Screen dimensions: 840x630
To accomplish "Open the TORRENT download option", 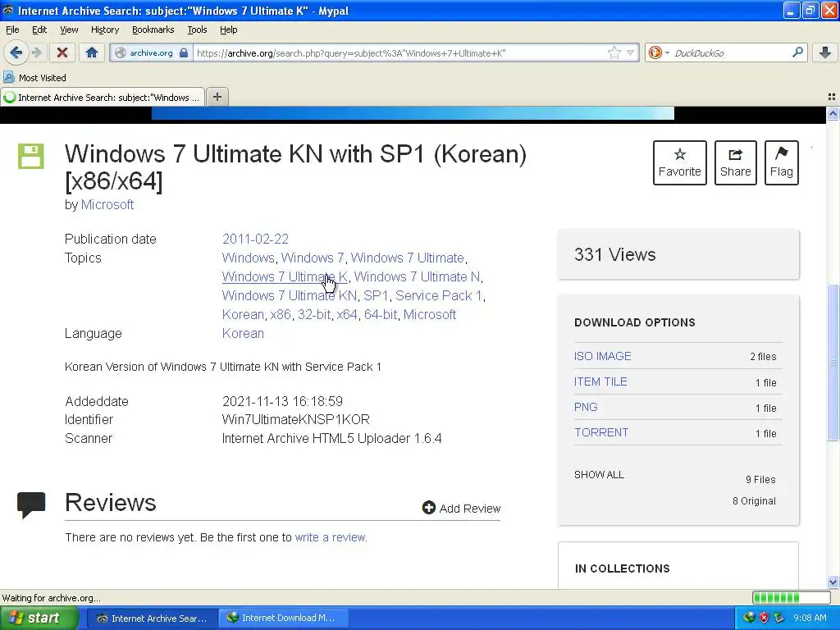I will [x=601, y=432].
